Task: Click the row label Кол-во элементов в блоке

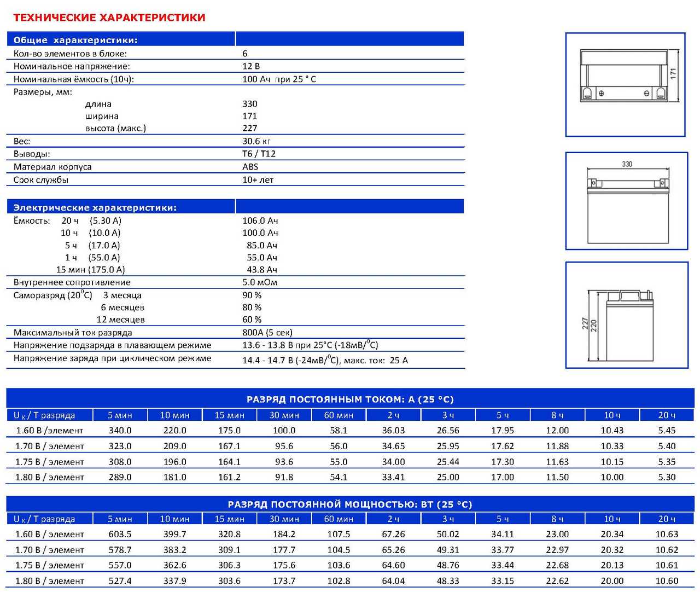Action: (70, 54)
